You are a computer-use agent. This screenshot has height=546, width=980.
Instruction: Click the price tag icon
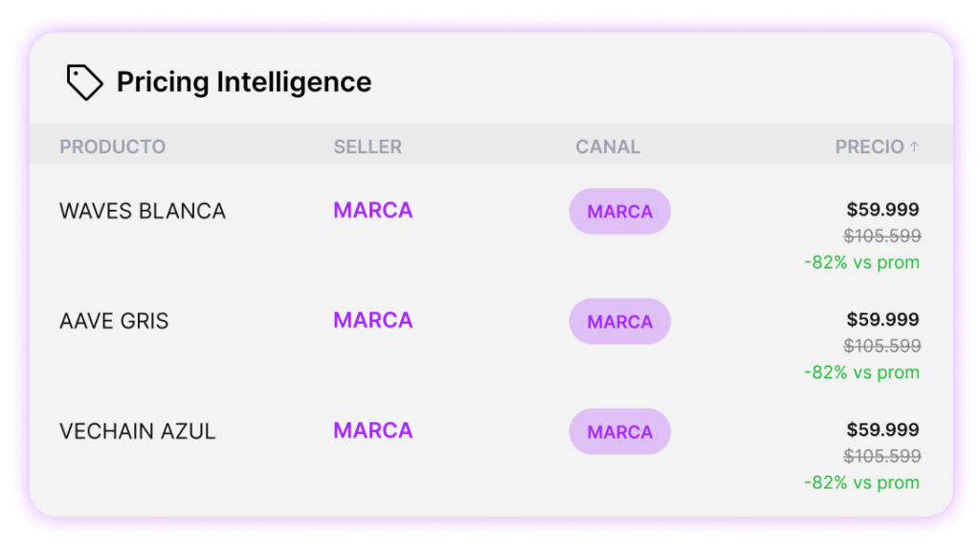84,82
